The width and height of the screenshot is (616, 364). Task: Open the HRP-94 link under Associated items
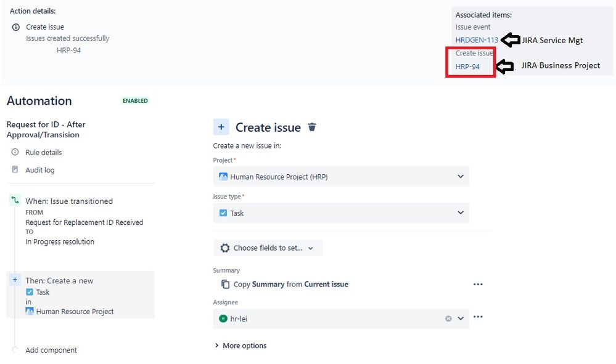click(x=467, y=67)
